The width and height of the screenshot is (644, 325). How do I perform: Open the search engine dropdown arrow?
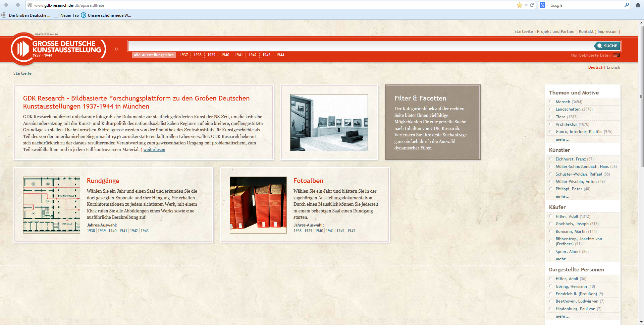click(x=547, y=5)
